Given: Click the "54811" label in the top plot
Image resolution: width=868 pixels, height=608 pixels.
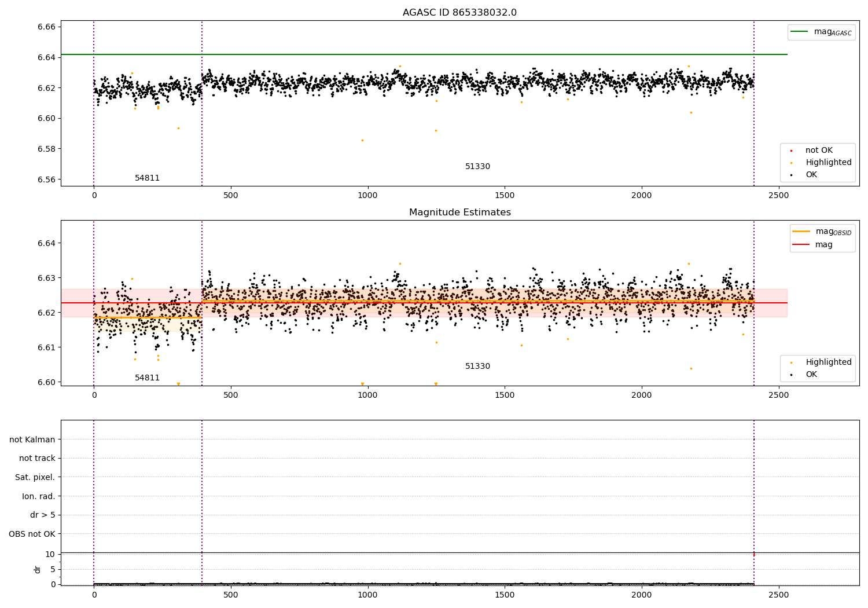Looking at the screenshot, I should [x=147, y=178].
